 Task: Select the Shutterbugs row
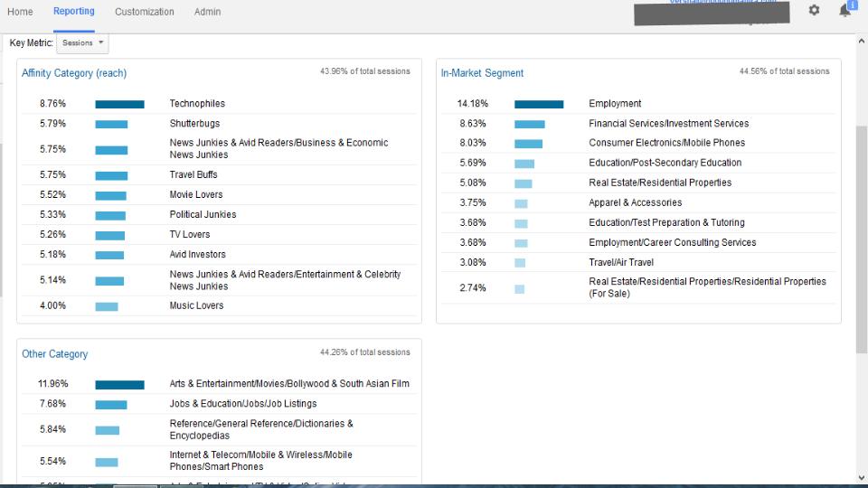coord(219,124)
